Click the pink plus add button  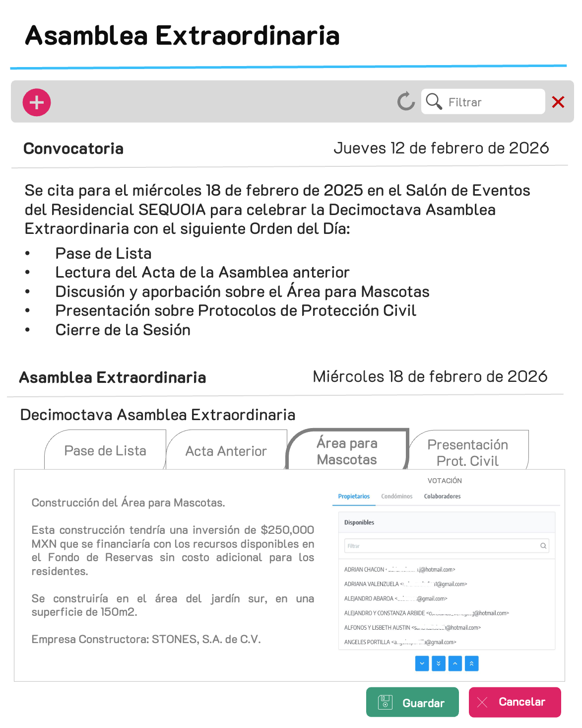pyautogui.click(x=37, y=103)
